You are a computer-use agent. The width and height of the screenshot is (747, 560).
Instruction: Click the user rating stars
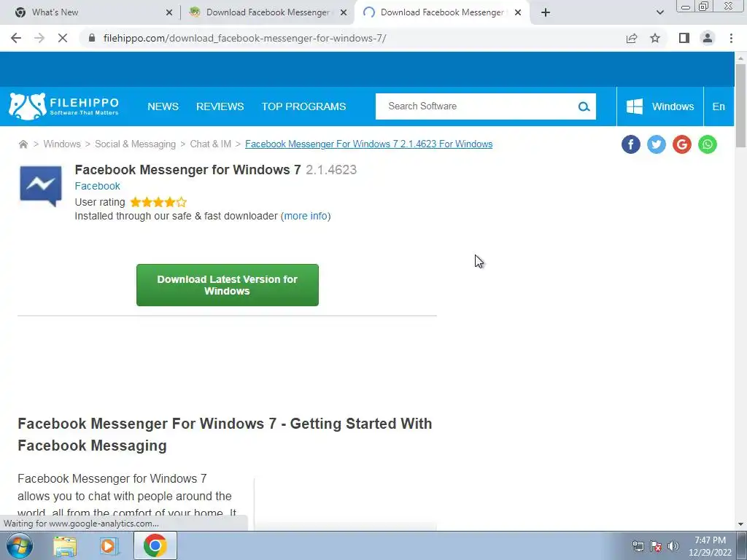tap(158, 203)
